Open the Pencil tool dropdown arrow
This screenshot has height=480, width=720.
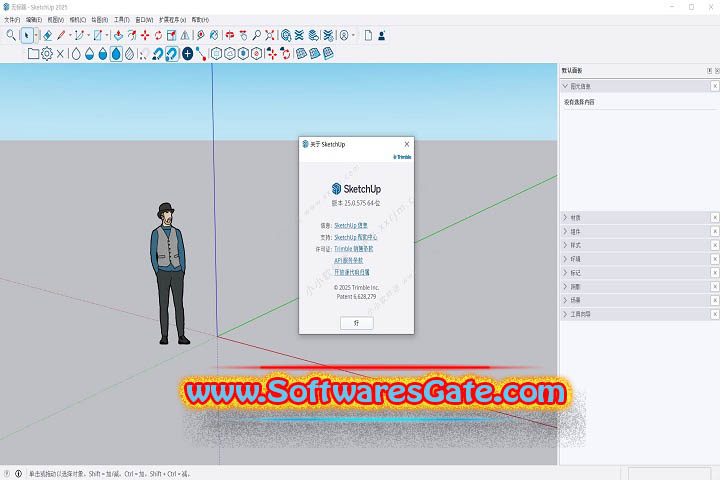tap(70, 35)
